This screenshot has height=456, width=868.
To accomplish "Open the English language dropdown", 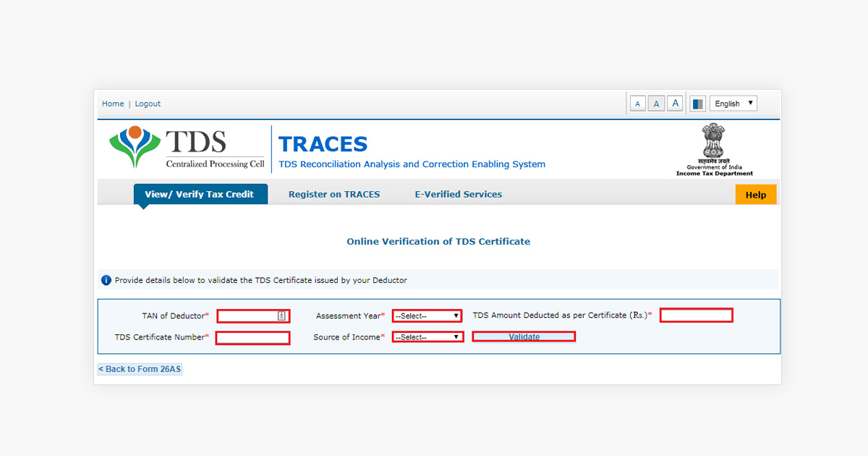I will pyautogui.click(x=733, y=104).
